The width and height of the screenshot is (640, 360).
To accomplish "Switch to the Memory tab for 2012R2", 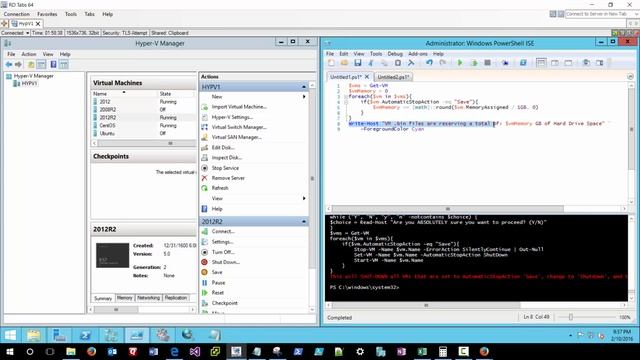I will pyautogui.click(x=124, y=298).
